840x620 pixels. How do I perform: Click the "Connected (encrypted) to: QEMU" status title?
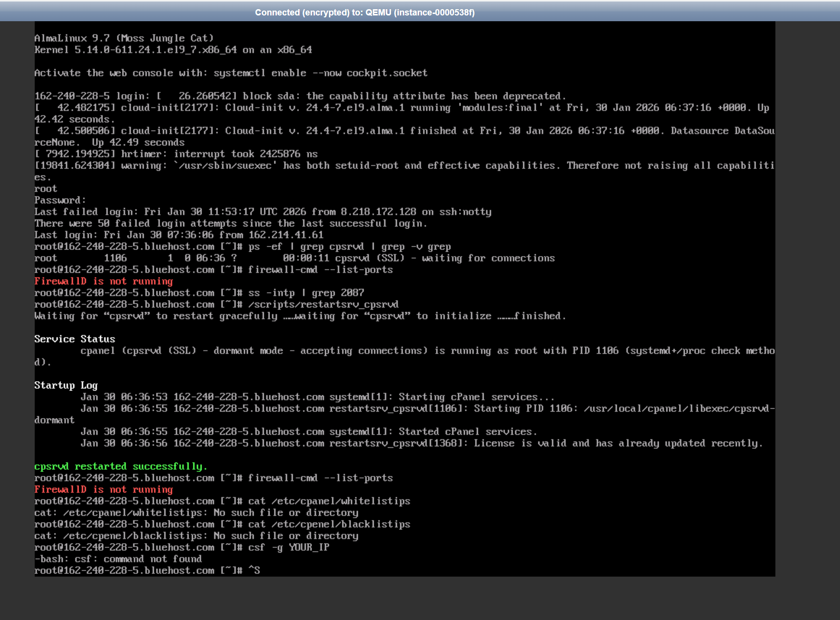point(365,13)
